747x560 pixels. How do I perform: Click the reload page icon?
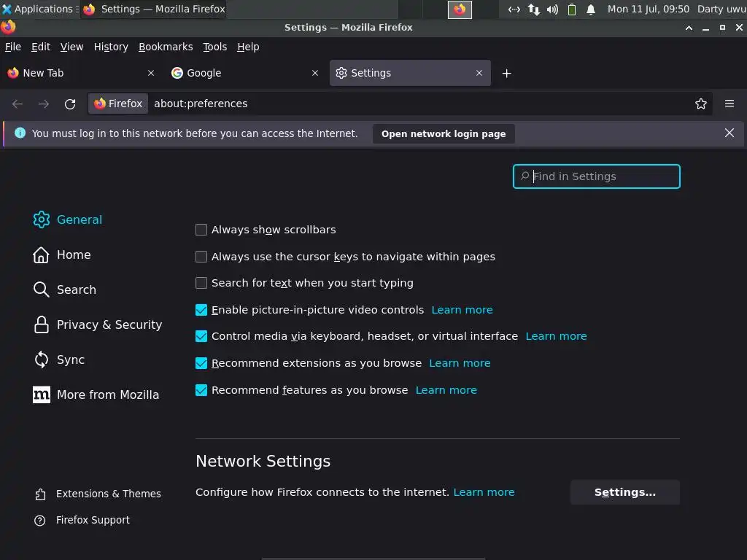click(70, 104)
